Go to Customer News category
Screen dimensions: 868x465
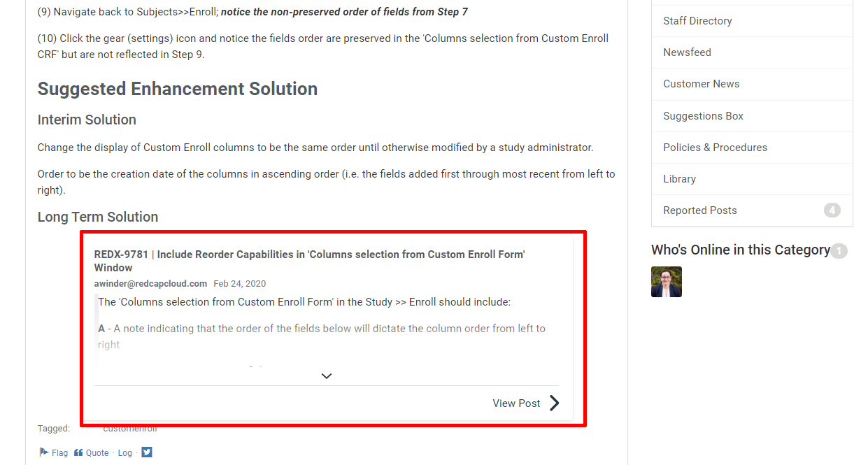click(701, 84)
